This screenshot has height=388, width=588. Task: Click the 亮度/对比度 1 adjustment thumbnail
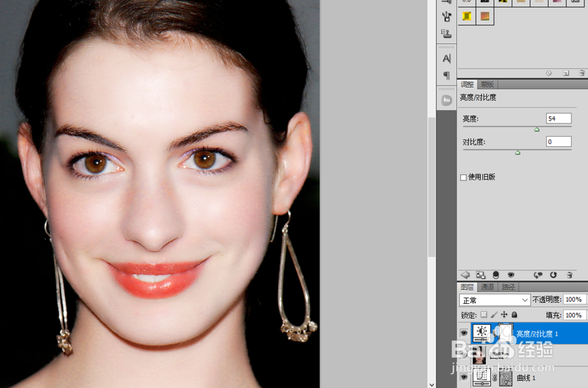pos(482,333)
